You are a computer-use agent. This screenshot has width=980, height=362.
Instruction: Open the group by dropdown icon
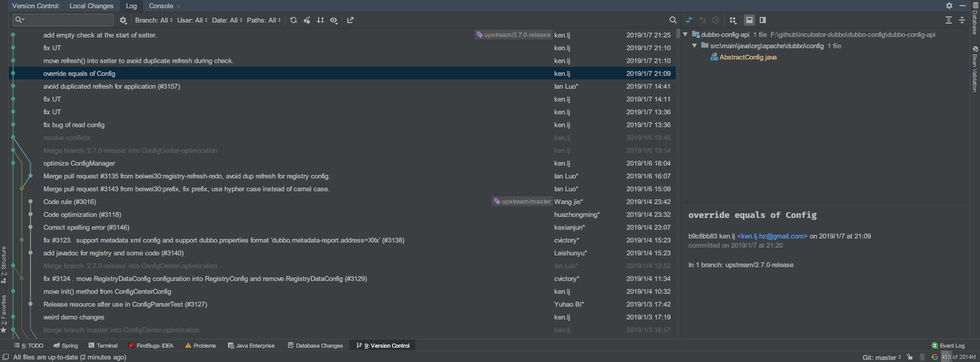733,20
